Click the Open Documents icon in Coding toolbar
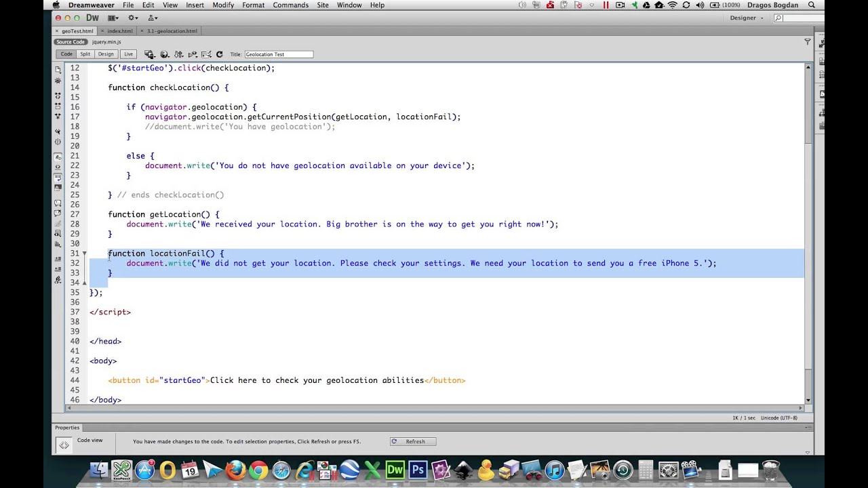 click(x=58, y=69)
